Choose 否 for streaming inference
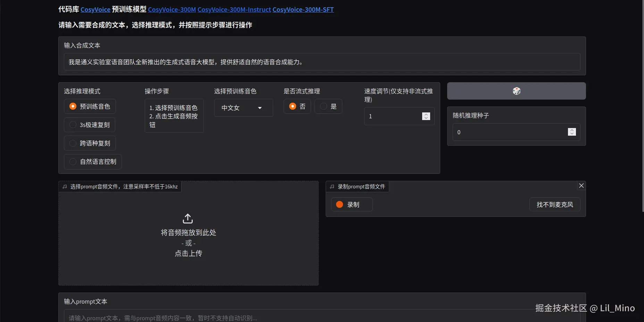Image resolution: width=644 pixels, height=322 pixels. click(x=297, y=107)
